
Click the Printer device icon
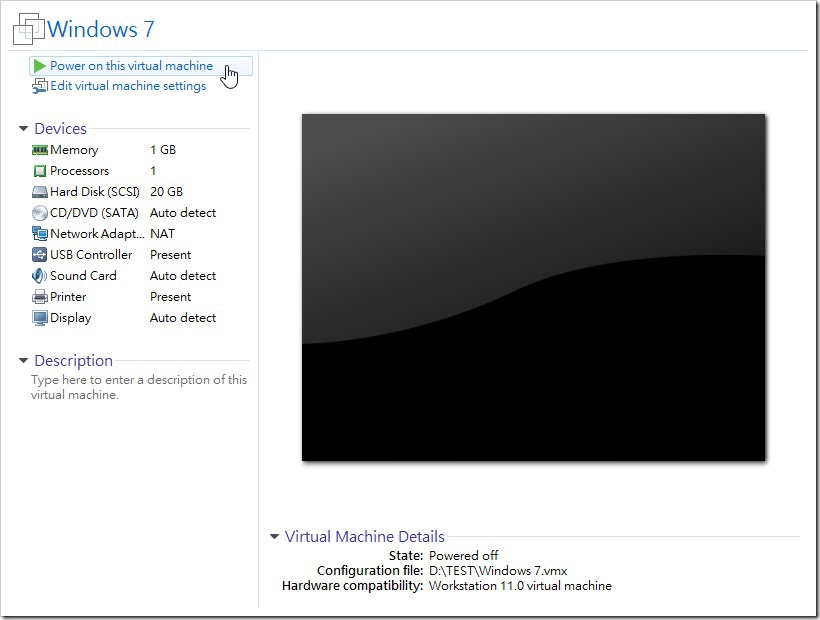click(40, 297)
